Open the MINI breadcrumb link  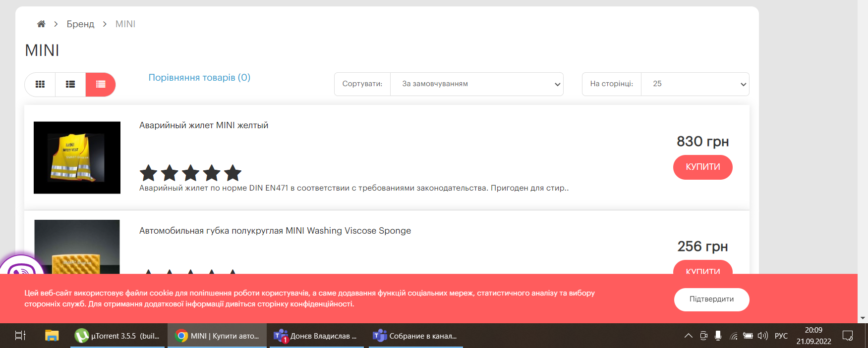pos(125,24)
